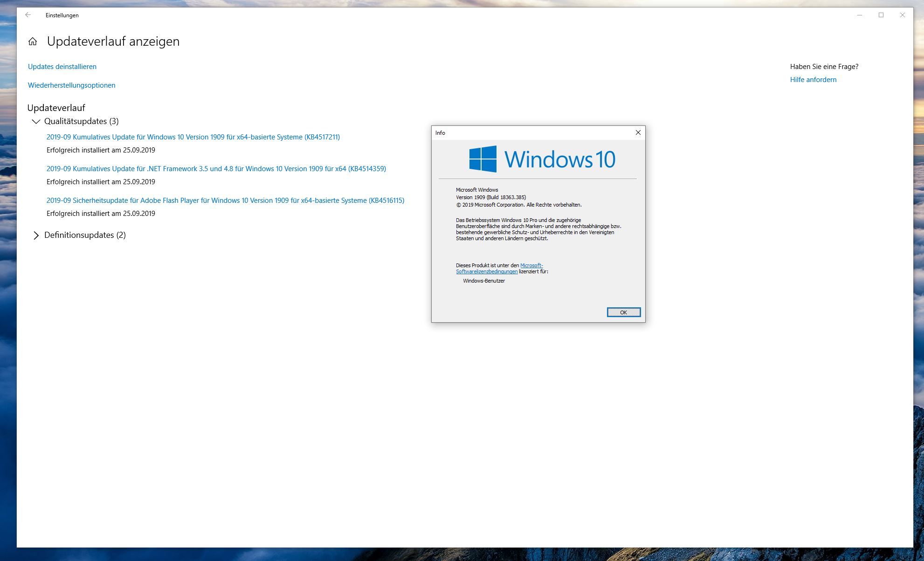Image resolution: width=924 pixels, height=561 pixels.
Task: Click the Home icon beside the page title
Action: coord(33,42)
